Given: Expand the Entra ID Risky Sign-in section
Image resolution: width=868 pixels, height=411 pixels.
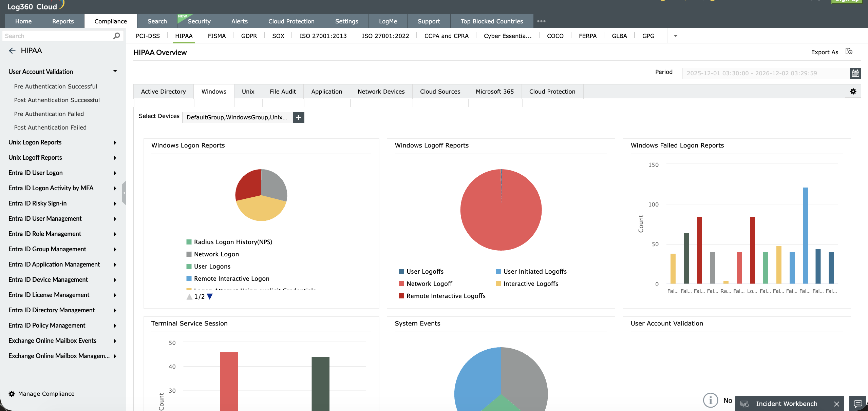Looking at the screenshot, I should point(115,203).
